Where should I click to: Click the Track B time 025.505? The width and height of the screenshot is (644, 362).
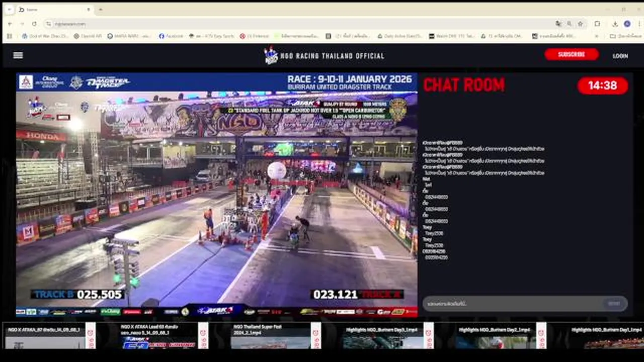(x=99, y=295)
